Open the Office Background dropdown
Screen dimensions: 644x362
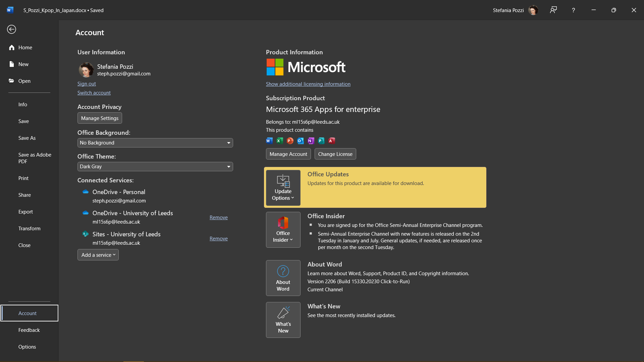coord(155,143)
